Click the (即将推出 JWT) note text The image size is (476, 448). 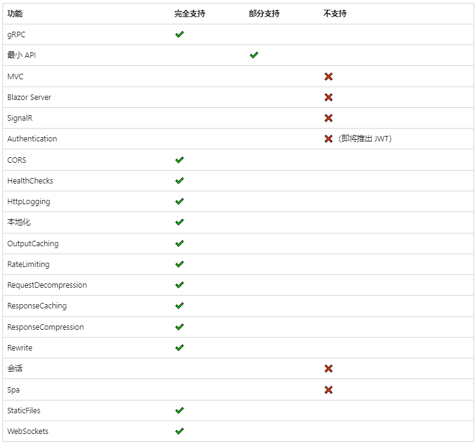[x=365, y=139]
